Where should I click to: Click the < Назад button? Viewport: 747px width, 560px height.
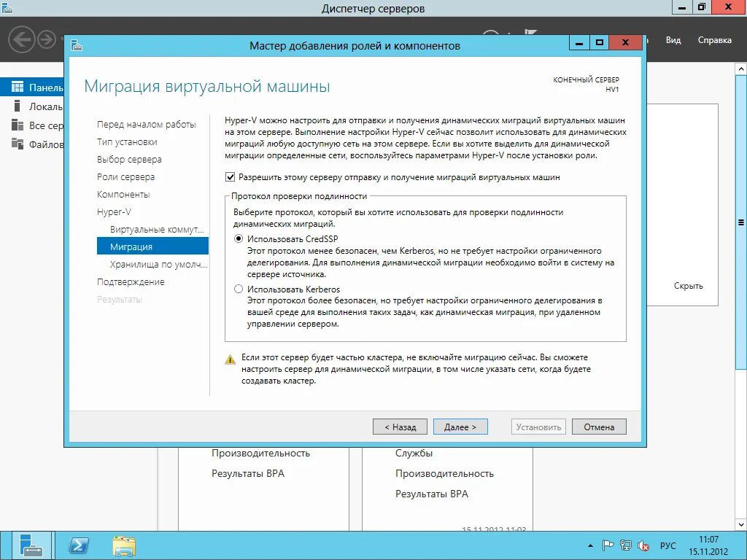[x=400, y=427]
